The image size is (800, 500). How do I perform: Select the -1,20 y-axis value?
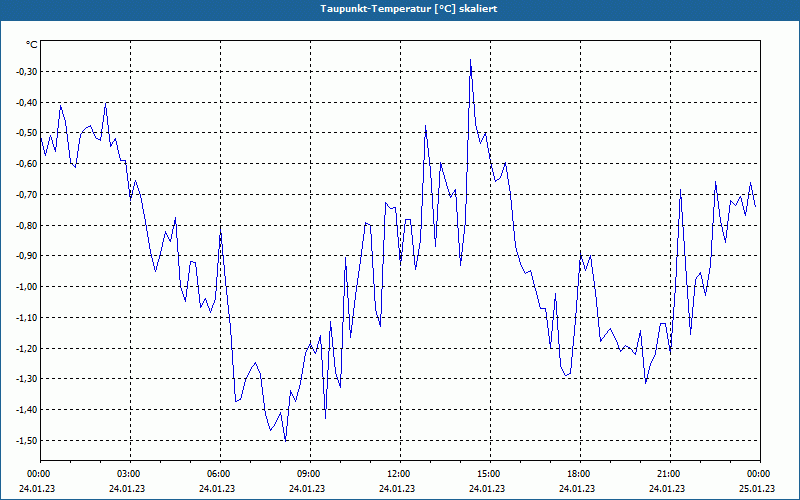pos(27,348)
